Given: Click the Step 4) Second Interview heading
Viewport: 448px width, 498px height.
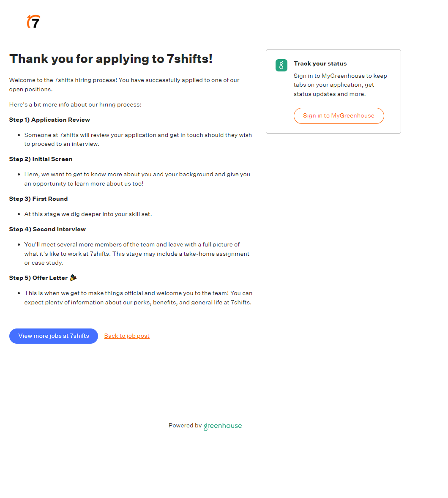Looking at the screenshot, I should click(x=47, y=229).
